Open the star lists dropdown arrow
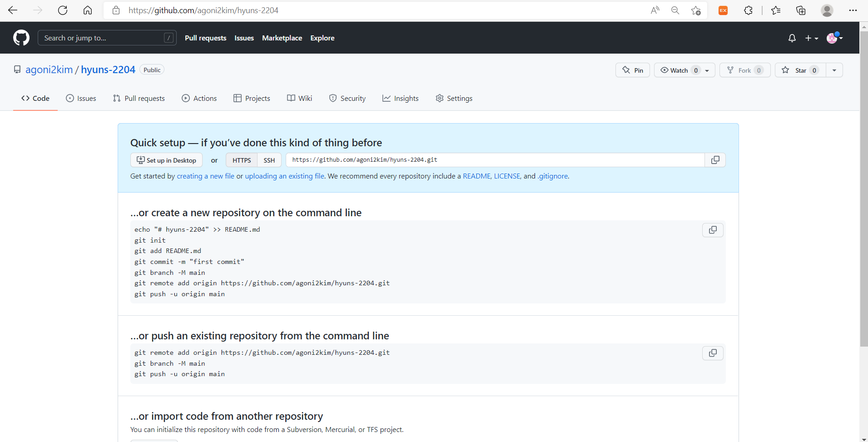868x442 pixels. tap(834, 70)
